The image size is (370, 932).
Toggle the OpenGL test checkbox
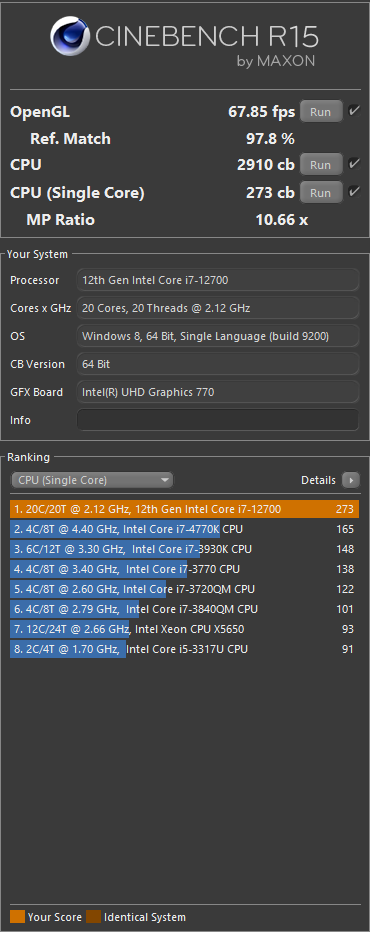(x=354, y=111)
